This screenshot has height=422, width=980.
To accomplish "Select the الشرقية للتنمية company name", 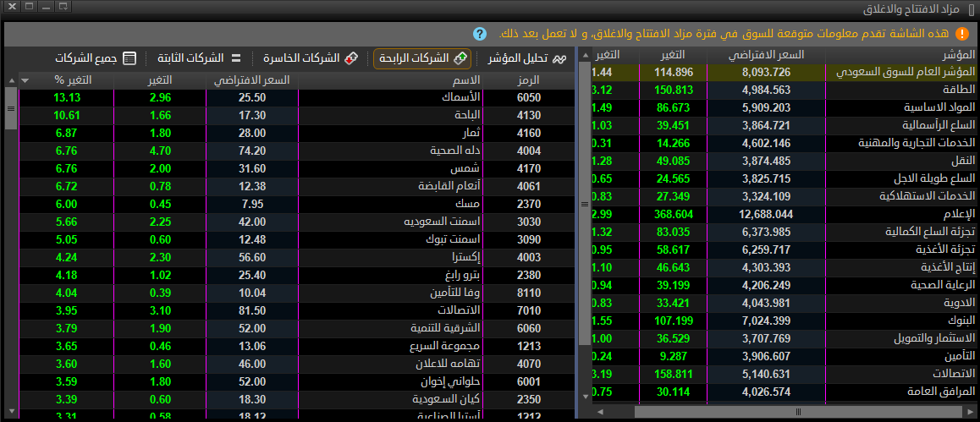I will click(x=445, y=328).
